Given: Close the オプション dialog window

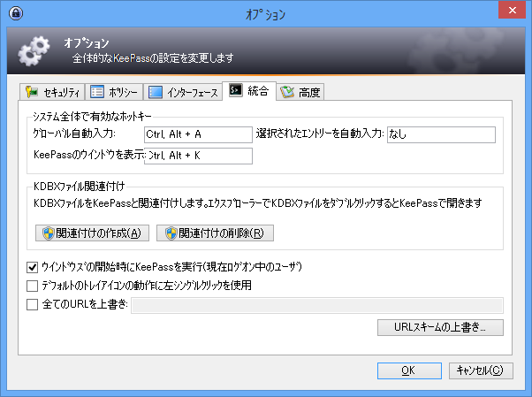Looking at the screenshot, I should click(x=511, y=13).
